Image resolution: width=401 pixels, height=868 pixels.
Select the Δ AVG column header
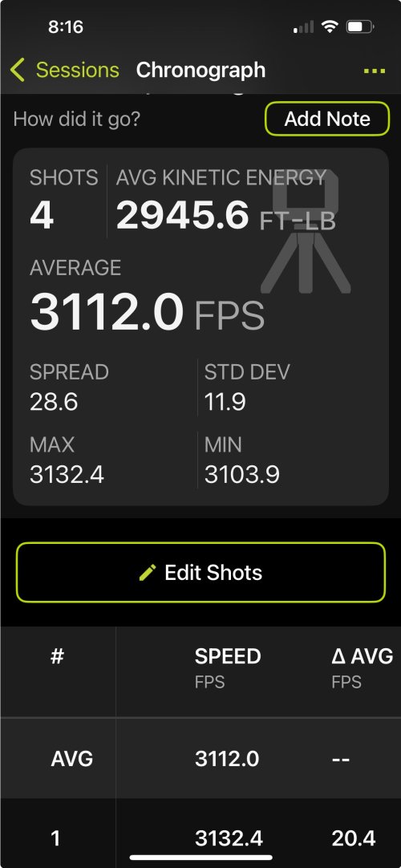point(363,667)
